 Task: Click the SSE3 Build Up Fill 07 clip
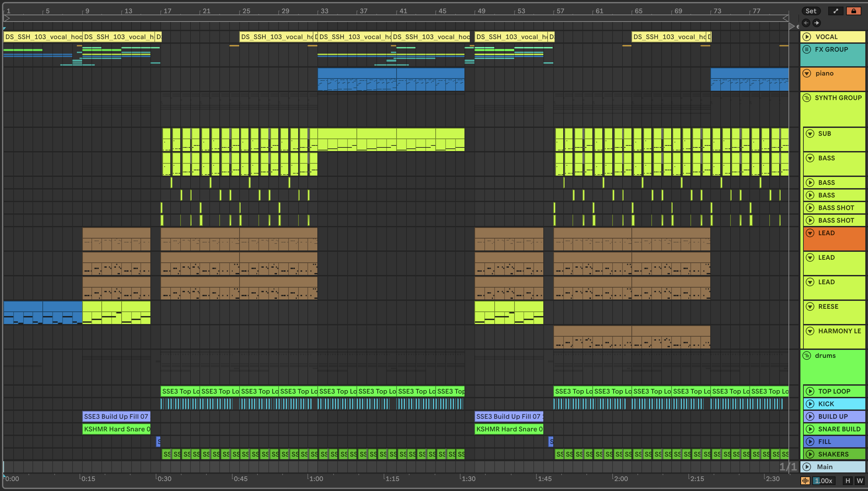116,416
